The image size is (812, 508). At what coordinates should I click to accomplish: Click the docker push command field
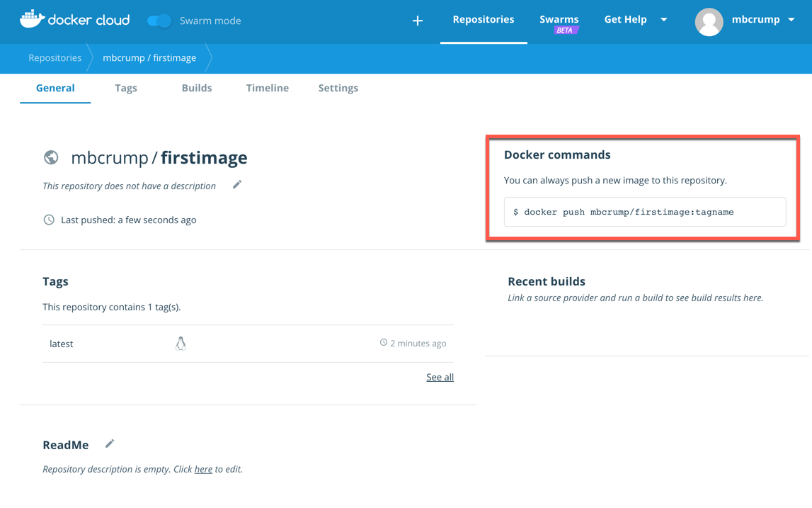click(x=644, y=212)
